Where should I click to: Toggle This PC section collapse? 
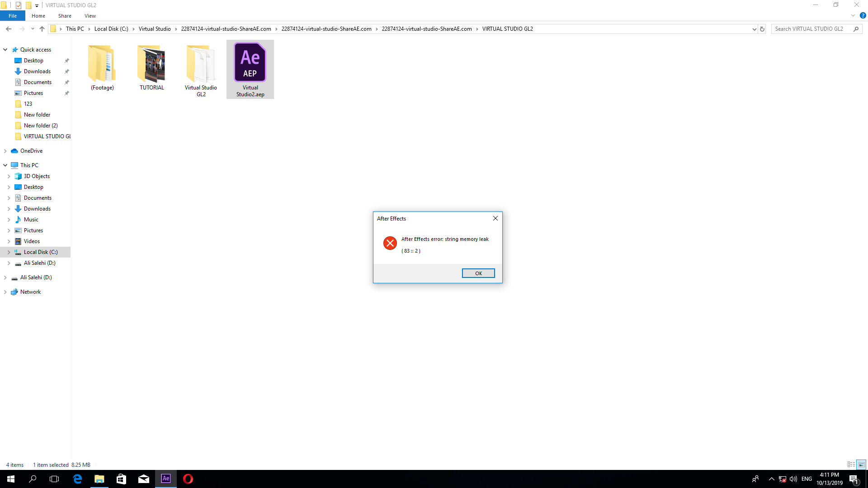click(6, 165)
